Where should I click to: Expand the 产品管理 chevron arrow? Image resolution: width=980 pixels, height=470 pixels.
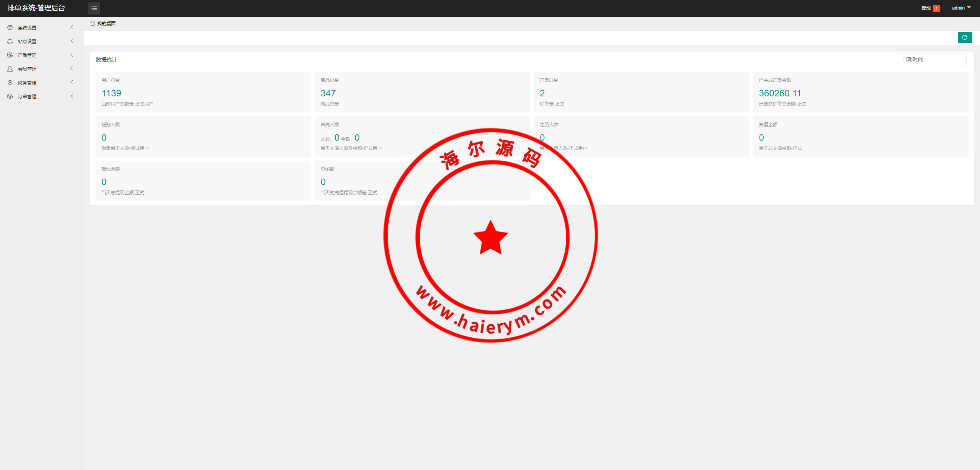click(x=72, y=55)
